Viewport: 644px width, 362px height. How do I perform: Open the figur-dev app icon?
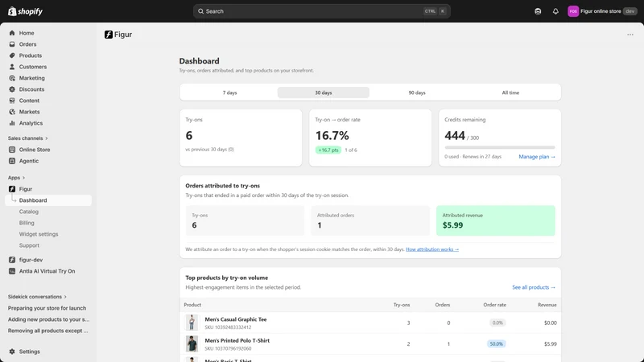pyautogui.click(x=12, y=260)
